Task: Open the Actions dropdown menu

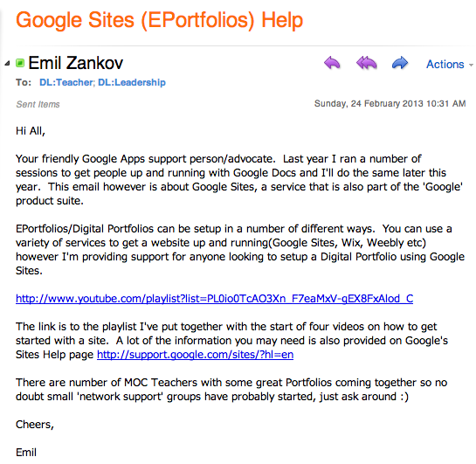Action: tap(445, 65)
